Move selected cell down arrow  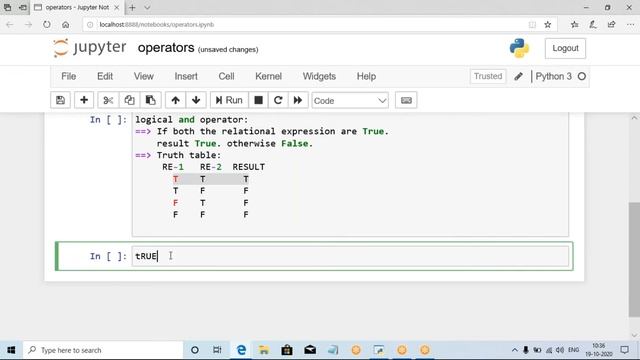click(x=196, y=100)
